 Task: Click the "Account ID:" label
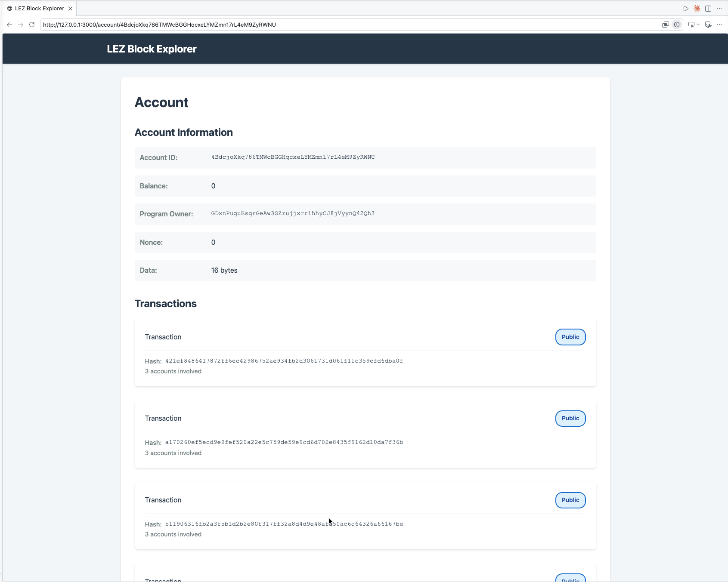coord(158,158)
